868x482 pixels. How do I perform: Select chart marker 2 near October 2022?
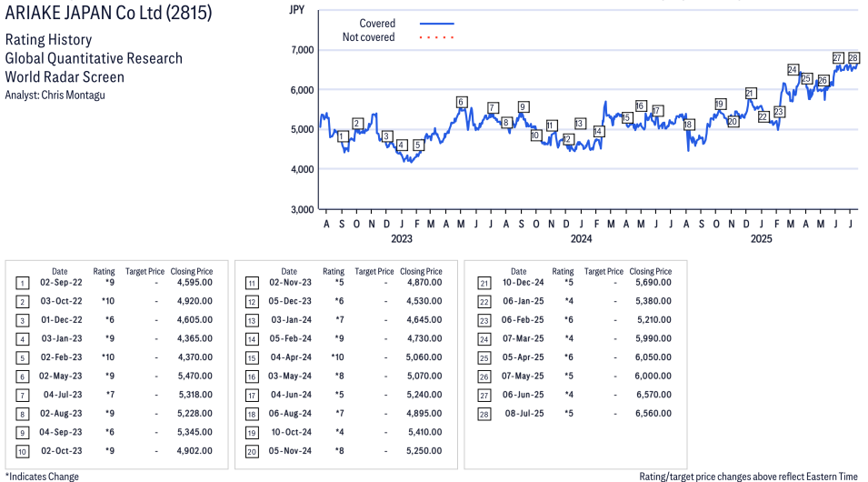[357, 124]
